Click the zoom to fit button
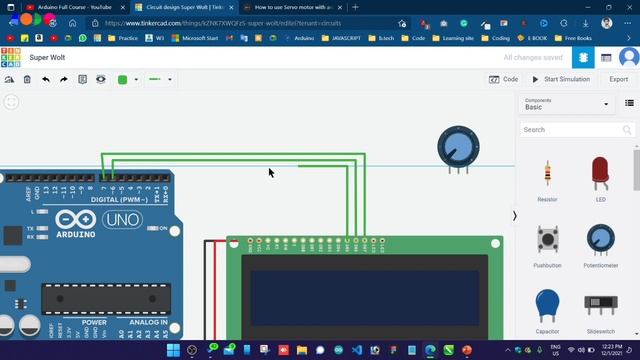This screenshot has height=360, width=640. pos(11,102)
